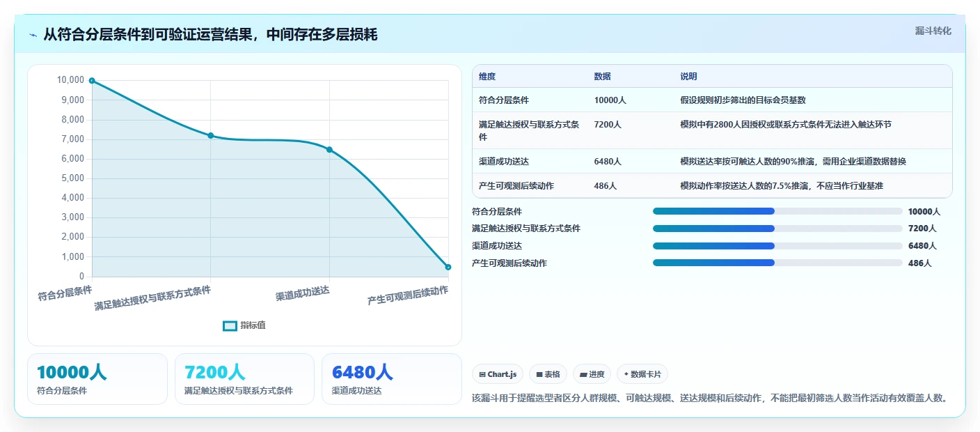This screenshot has width=980, height=432.
Task: Click the 假设规则初步筛出的目标会员基数 description
Action: (743, 100)
